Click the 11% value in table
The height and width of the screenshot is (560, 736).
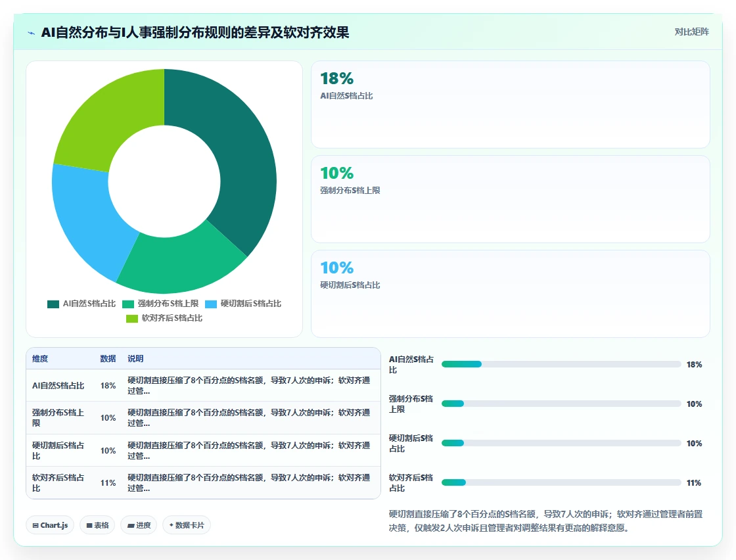[x=108, y=482]
